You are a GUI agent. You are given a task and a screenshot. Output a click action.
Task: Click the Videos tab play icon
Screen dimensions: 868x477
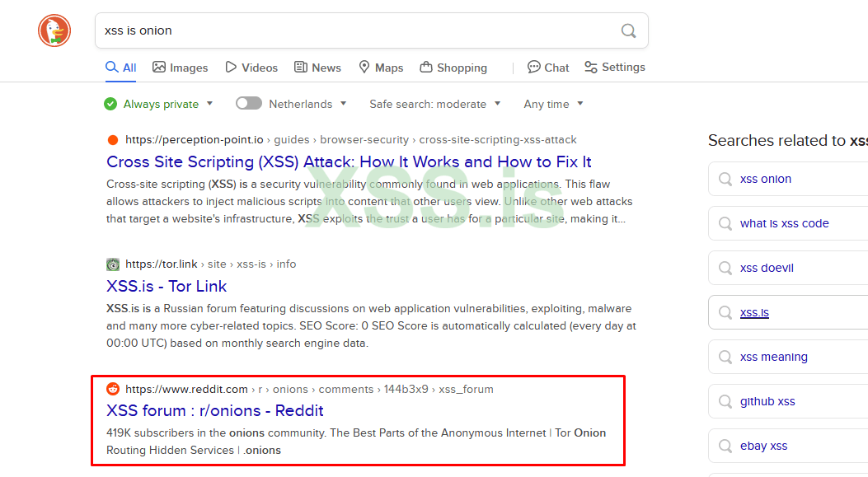click(x=231, y=67)
